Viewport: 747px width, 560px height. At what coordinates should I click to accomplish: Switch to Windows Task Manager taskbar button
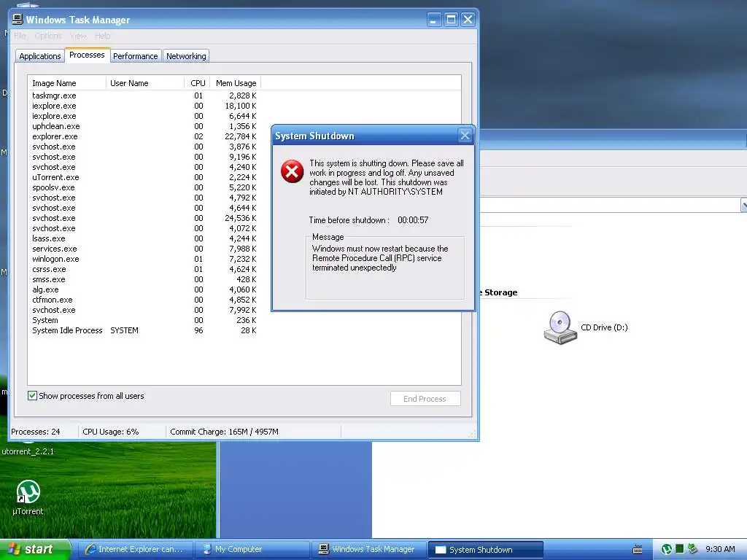[368, 550]
